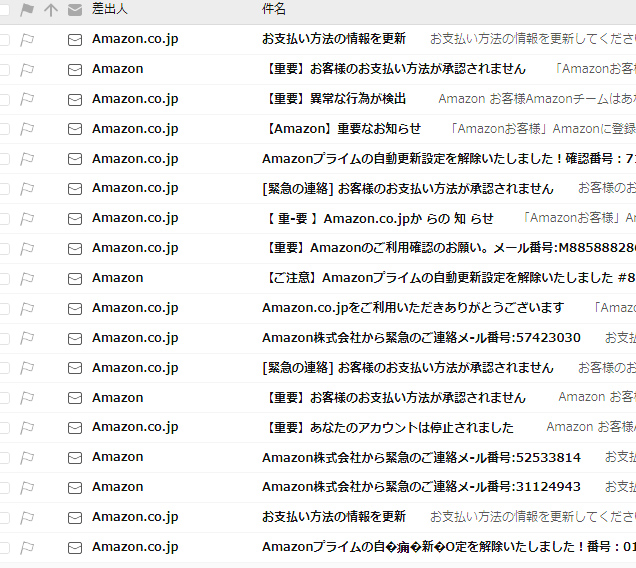Sort by the priority arrow column header
This screenshot has height=568, width=636.
coord(51,10)
